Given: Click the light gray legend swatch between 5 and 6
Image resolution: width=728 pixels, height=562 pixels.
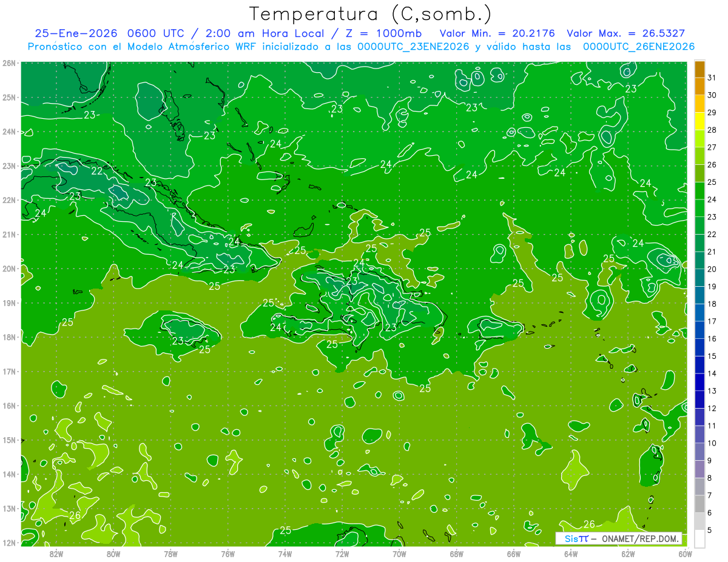Looking at the screenshot, I should [x=699, y=521].
